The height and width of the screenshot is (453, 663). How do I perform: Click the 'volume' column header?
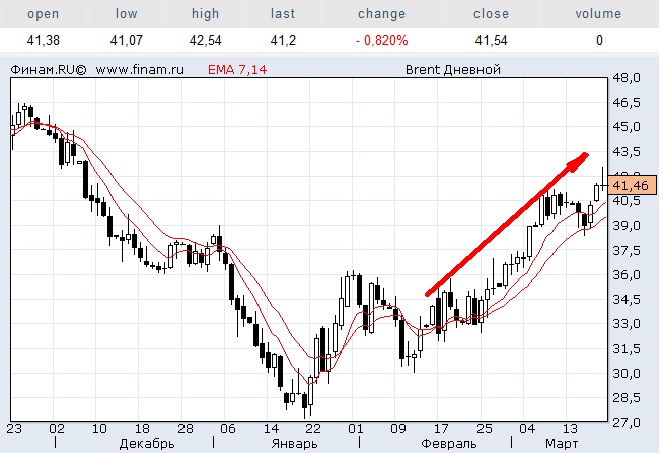tap(599, 14)
